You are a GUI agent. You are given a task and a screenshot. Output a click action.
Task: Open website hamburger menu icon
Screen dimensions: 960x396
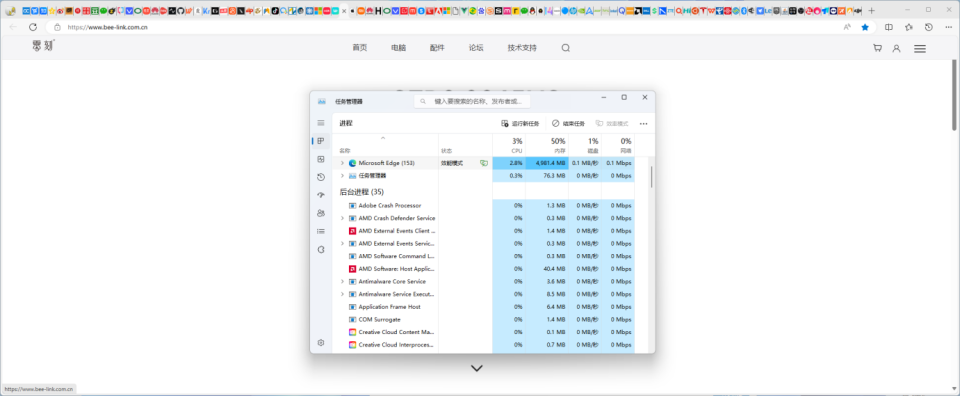tap(920, 48)
